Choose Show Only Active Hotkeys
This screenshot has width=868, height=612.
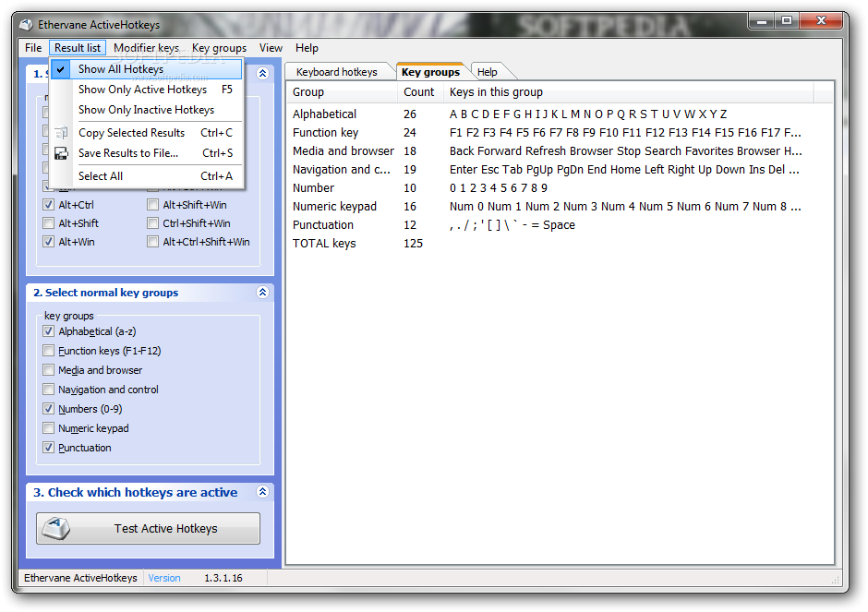point(147,90)
